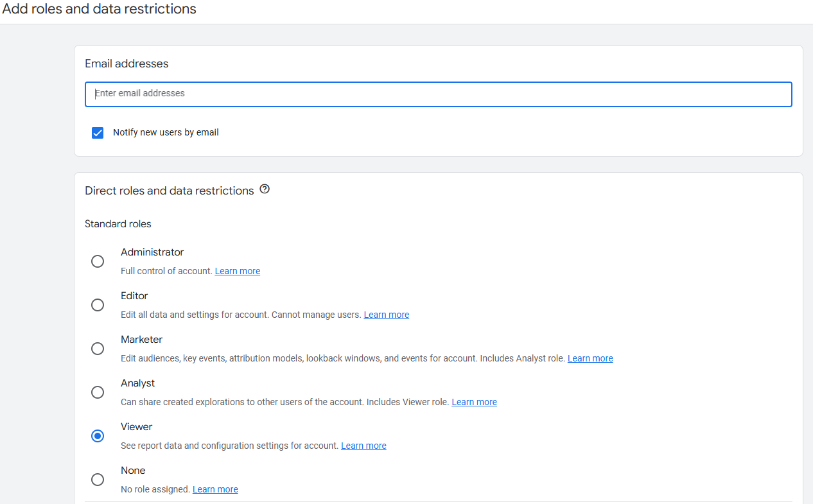Follow Learn more link for Analyst role
Image resolution: width=813 pixels, height=504 pixels.
click(474, 402)
